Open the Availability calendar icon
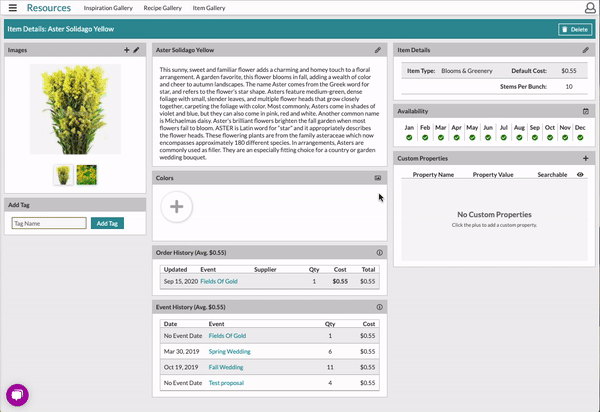Viewport: 600px width, 412px height. [x=585, y=111]
